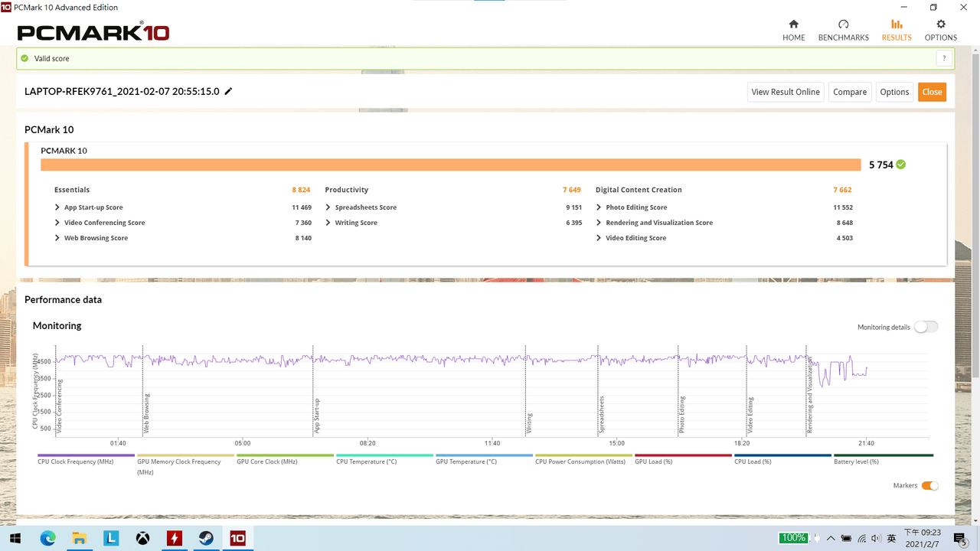The height and width of the screenshot is (551, 980).
Task: Click the pencil icon to rename result
Action: (228, 91)
